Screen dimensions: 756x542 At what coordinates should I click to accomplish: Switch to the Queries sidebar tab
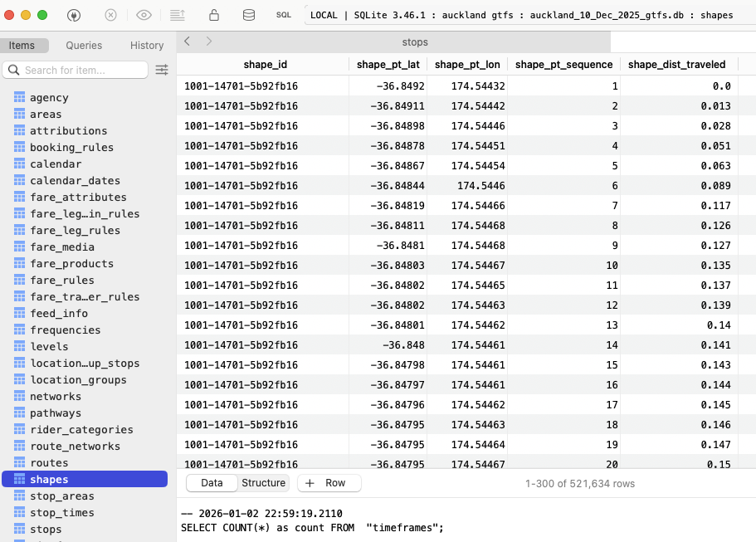pyautogui.click(x=84, y=46)
